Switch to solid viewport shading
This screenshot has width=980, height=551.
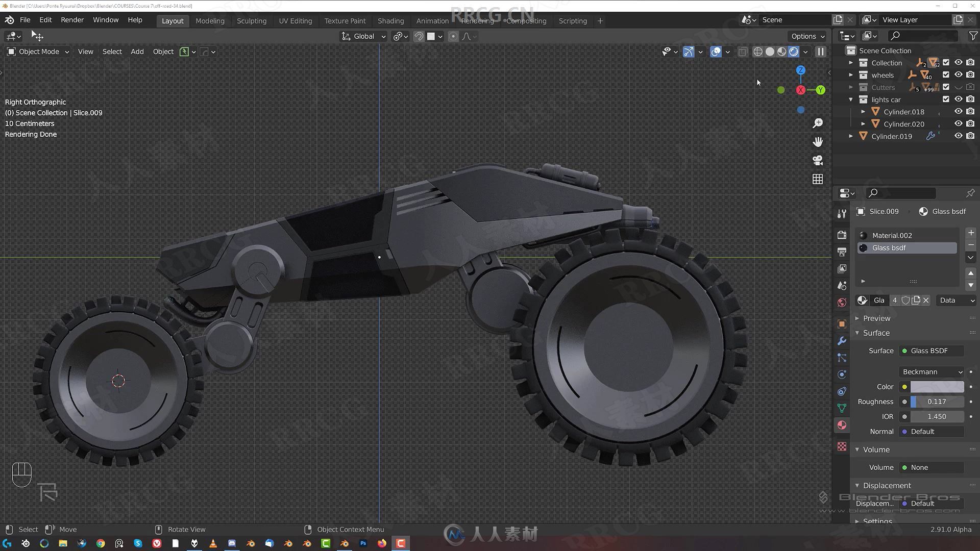tap(770, 52)
